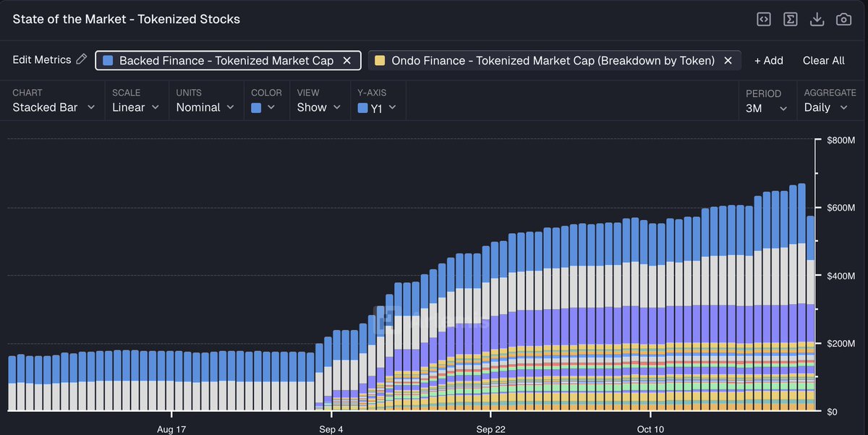The width and height of the screenshot is (868, 435).
Task: Clear all metrics
Action: coord(823,61)
